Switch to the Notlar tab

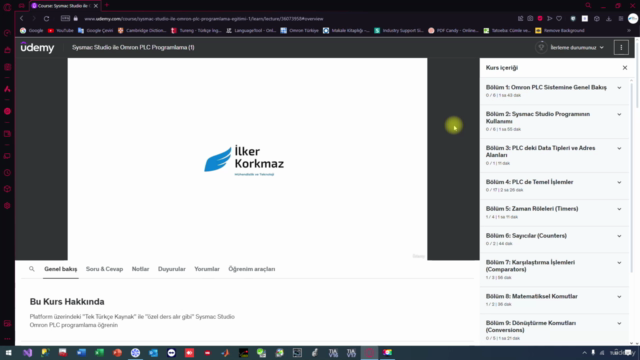click(x=140, y=269)
